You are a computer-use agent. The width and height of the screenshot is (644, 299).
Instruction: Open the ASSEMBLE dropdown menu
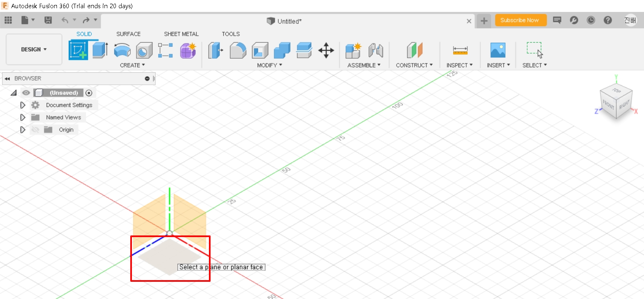[364, 65]
